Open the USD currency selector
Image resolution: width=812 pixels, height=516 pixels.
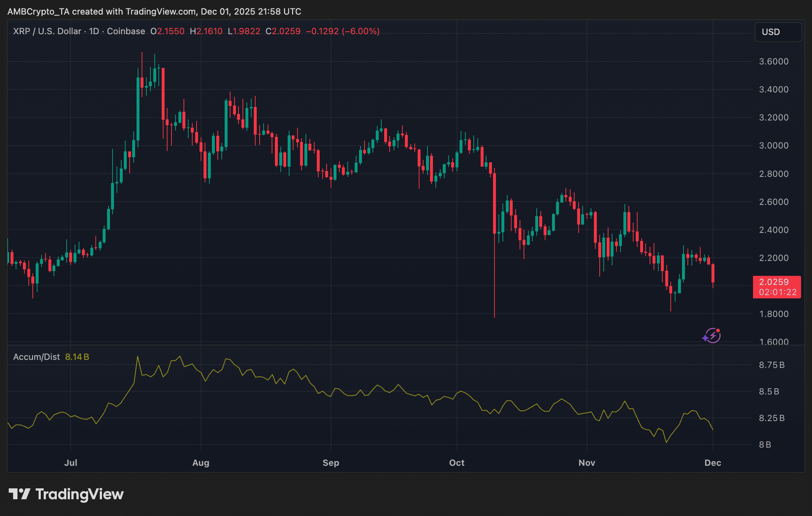point(778,32)
